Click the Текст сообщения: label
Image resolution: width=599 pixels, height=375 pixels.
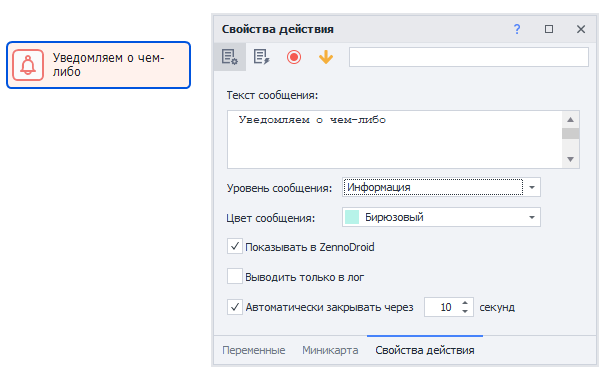tap(272, 95)
